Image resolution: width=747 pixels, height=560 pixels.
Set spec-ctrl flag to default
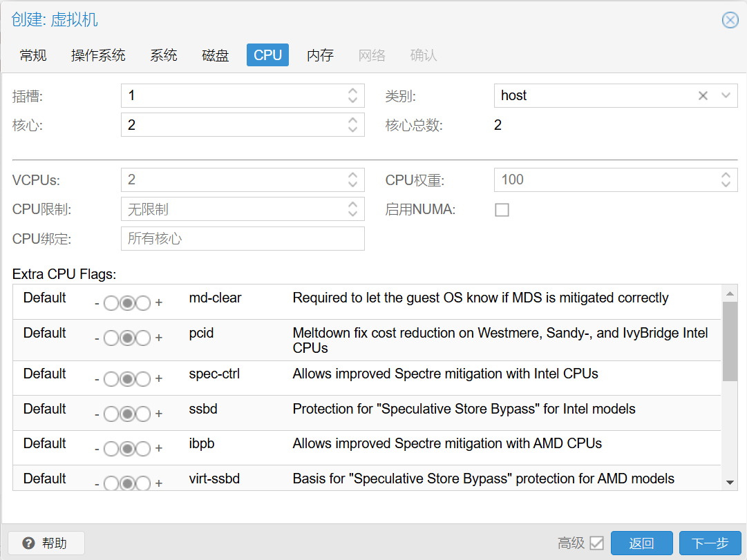(x=127, y=379)
